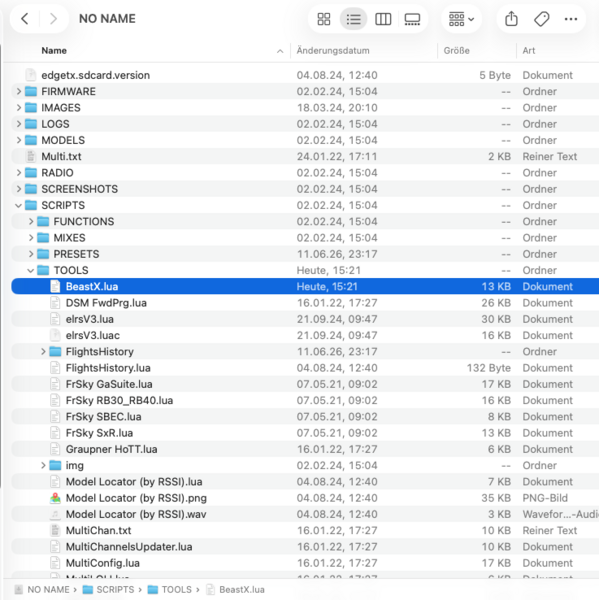Select the Multi.txt file icon
The height and width of the screenshot is (600, 599).
point(31,157)
